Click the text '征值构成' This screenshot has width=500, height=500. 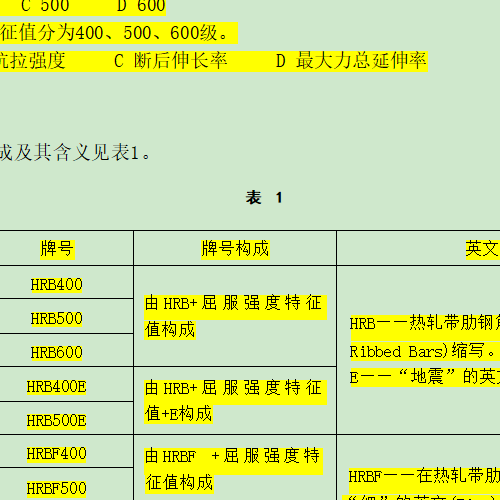point(179,483)
